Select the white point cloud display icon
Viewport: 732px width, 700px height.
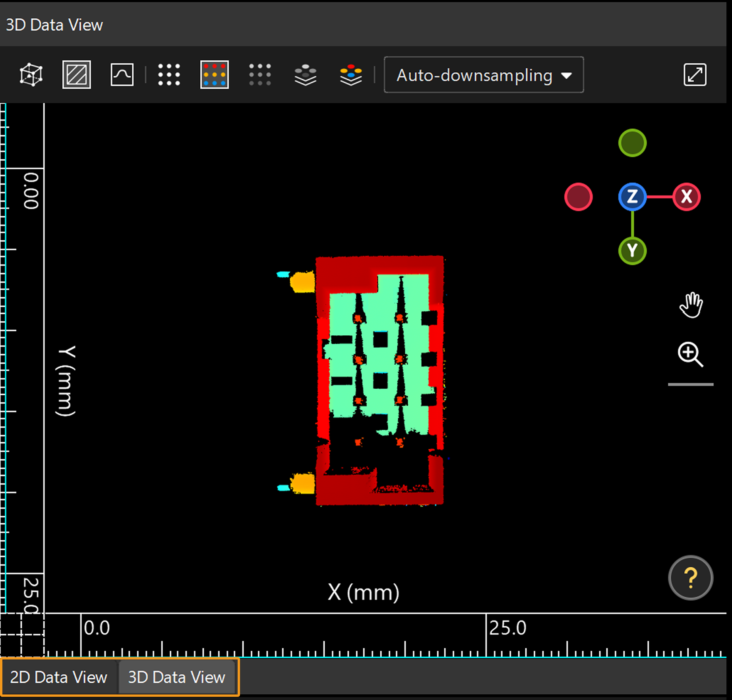169,75
